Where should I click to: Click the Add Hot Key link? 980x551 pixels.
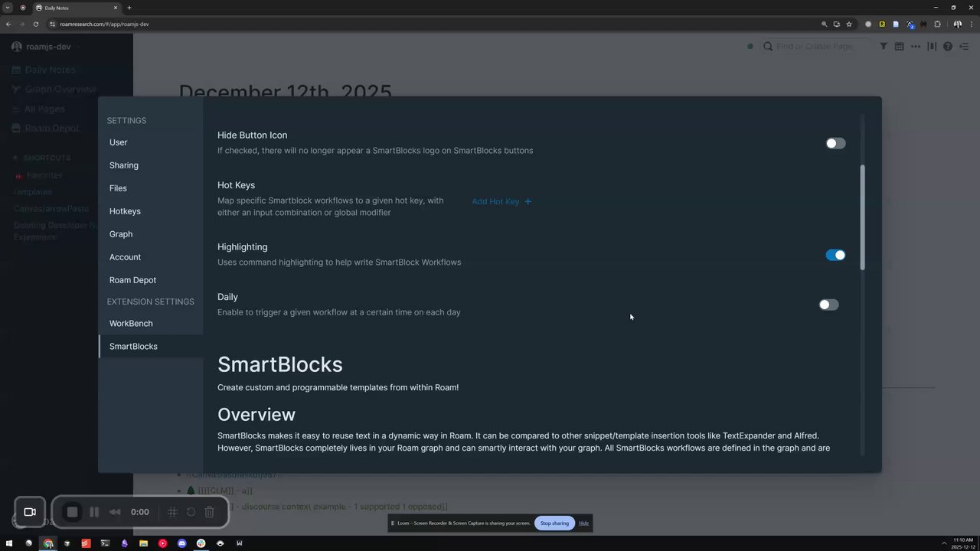501,201
